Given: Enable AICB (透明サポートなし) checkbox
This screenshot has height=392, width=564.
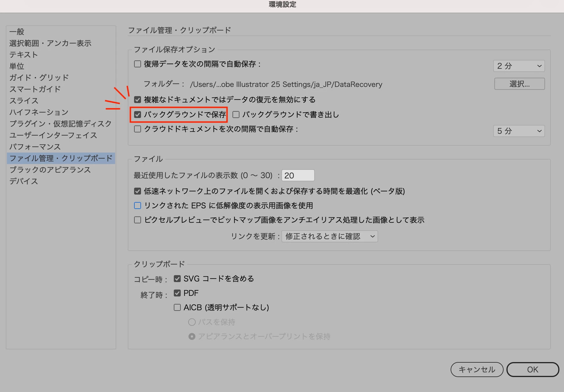Looking at the screenshot, I should point(177,307).
